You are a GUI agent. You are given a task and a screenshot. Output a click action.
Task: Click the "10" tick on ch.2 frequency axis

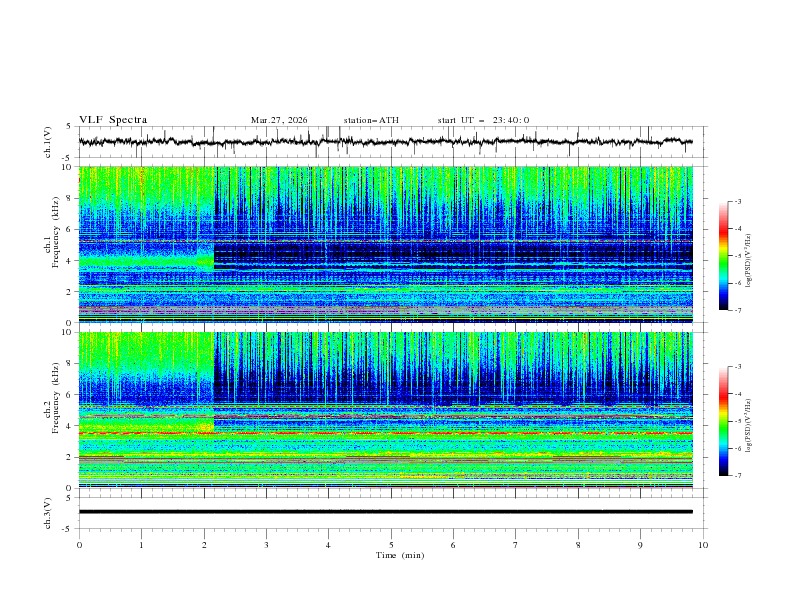coord(67,332)
